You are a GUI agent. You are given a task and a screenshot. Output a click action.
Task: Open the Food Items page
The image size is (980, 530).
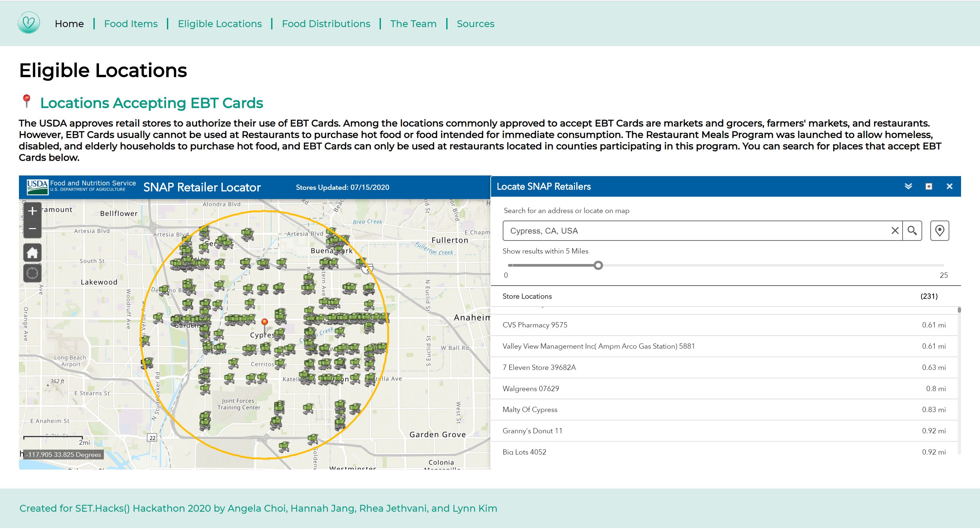click(x=130, y=24)
